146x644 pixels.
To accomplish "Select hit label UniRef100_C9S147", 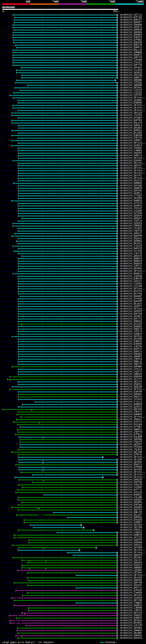I will click(x=131, y=208).
